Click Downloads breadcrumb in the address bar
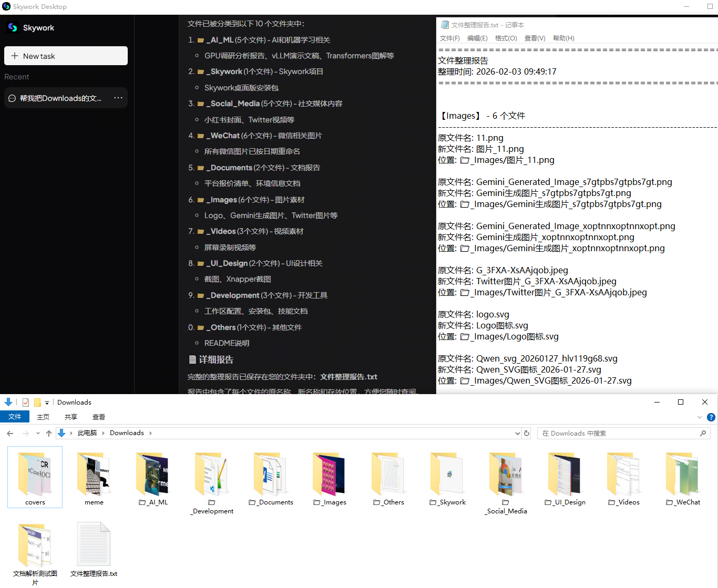This screenshot has width=718, height=588. coord(127,433)
